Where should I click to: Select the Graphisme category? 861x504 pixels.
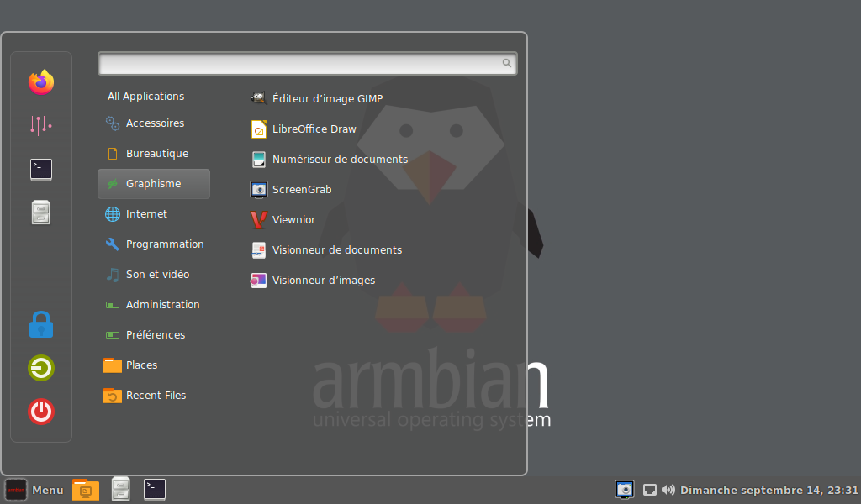click(154, 184)
